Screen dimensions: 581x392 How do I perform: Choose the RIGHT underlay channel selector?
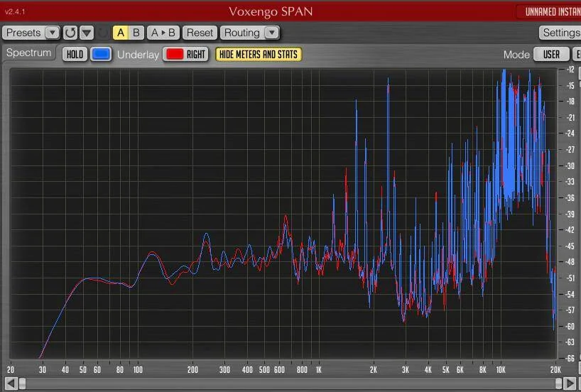(196, 54)
